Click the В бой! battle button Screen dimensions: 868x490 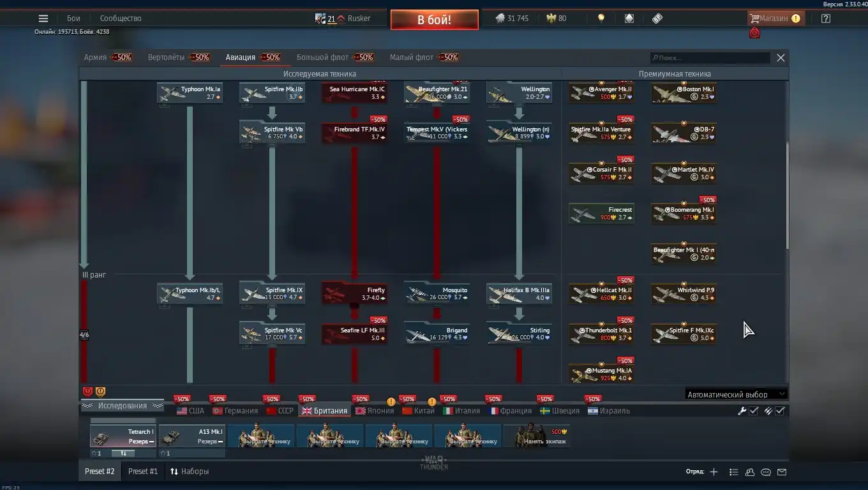coord(434,20)
